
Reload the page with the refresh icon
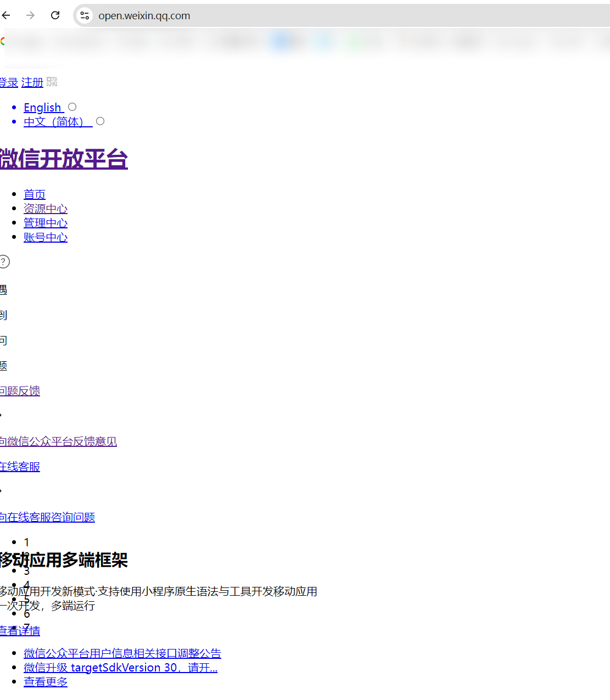(x=55, y=15)
